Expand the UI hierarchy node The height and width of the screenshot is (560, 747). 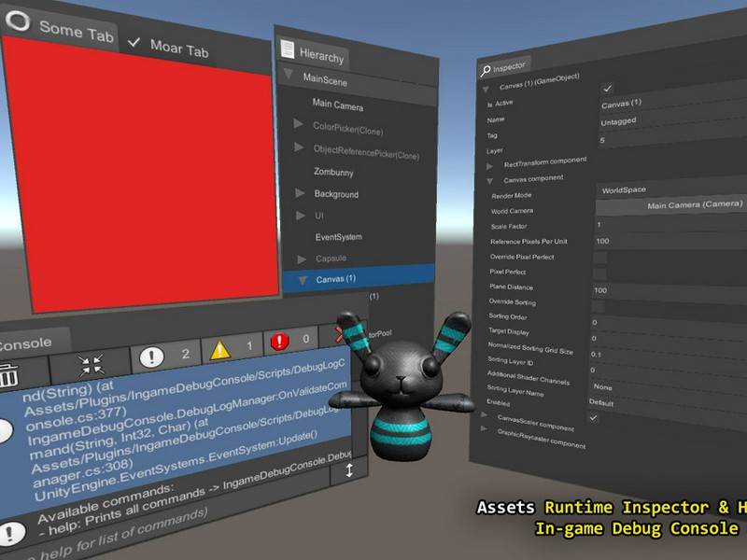point(300,216)
